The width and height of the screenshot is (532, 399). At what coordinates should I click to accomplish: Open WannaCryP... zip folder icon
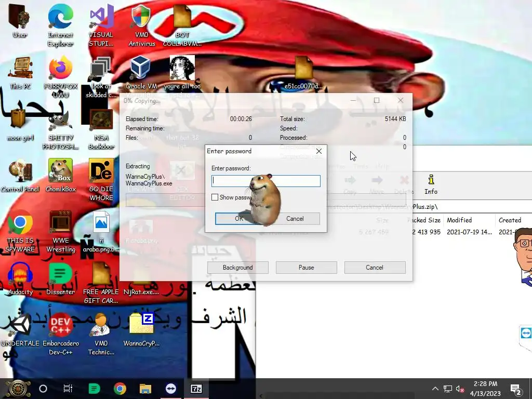coord(141,330)
